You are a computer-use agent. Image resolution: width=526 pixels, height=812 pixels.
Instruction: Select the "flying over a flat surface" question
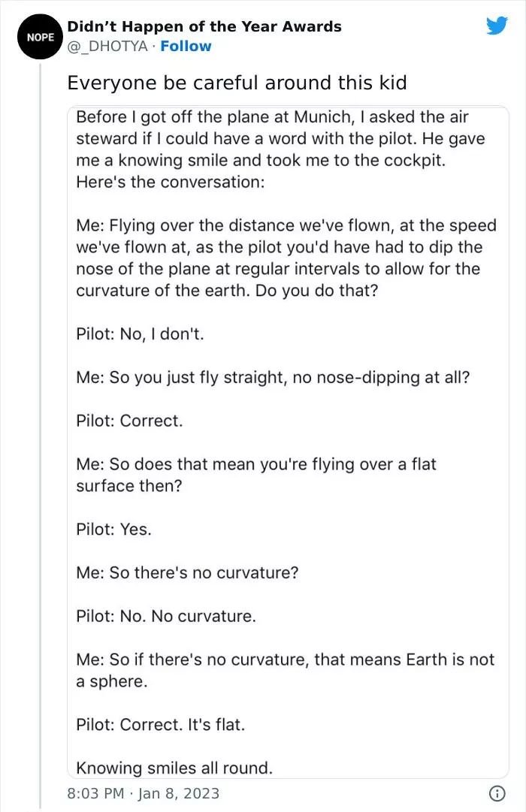(x=255, y=475)
